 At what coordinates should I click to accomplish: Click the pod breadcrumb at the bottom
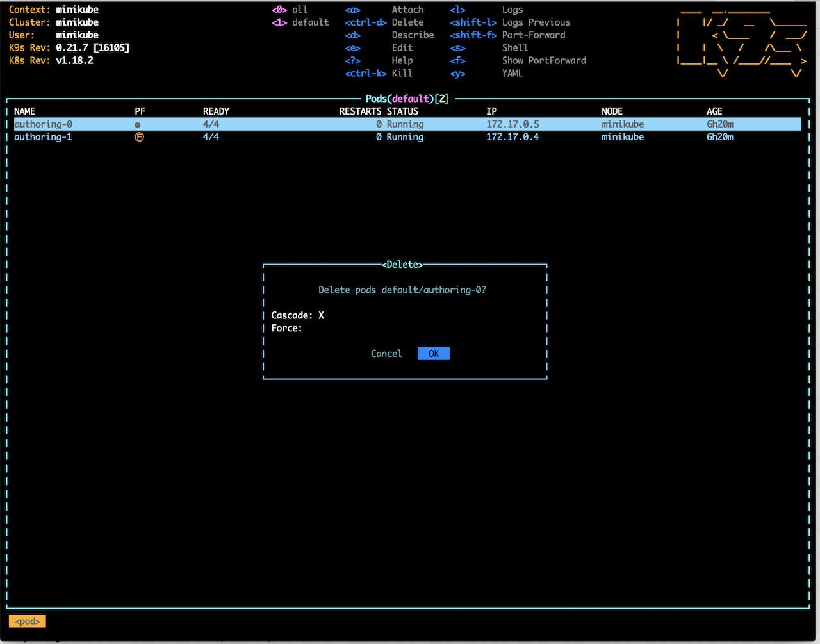pos(28,622)
